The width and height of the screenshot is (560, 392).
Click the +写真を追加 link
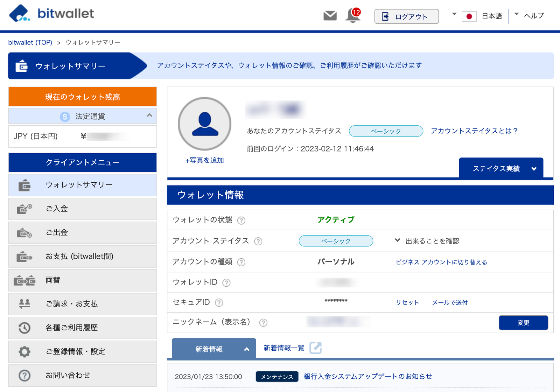[205, 160]
